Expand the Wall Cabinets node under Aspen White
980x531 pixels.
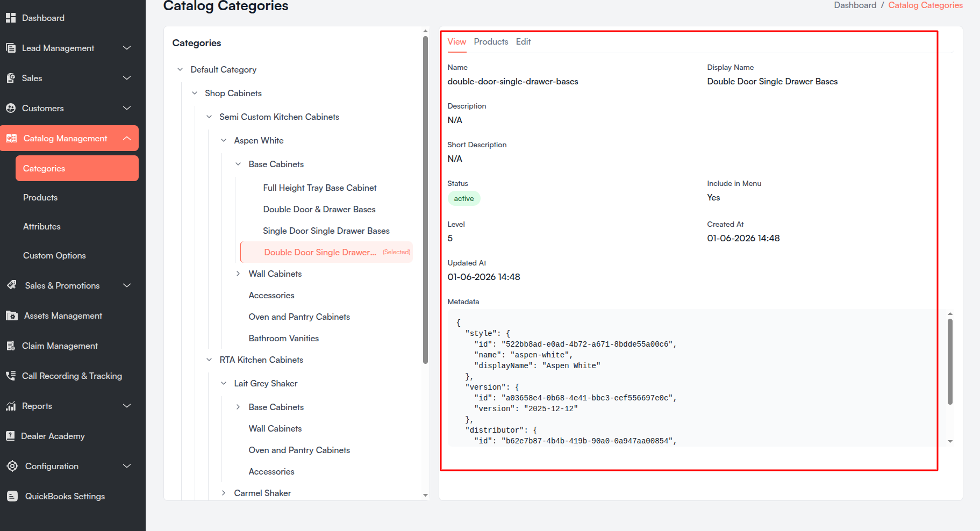pyautogui.click(x=238, y=274)
